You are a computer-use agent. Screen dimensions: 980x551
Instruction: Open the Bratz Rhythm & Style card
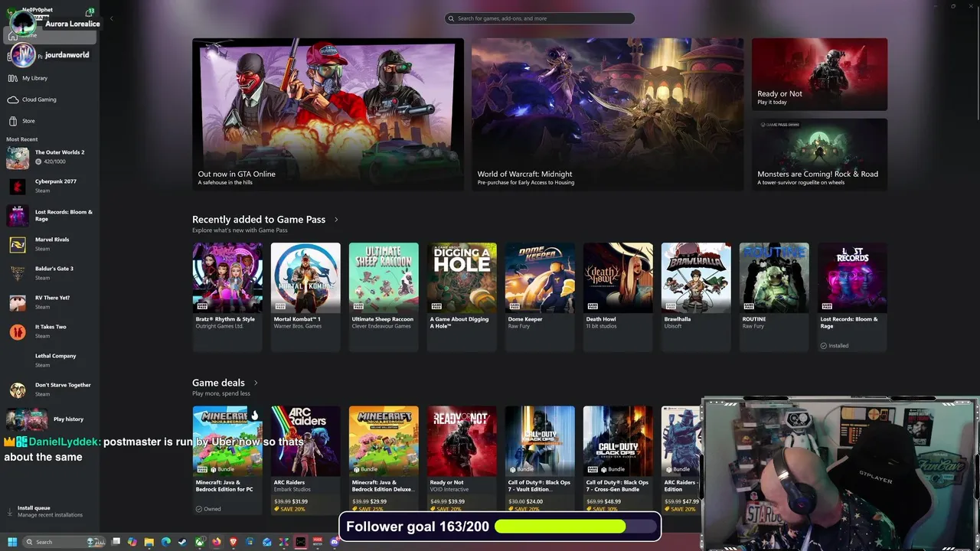click(227, 297)
